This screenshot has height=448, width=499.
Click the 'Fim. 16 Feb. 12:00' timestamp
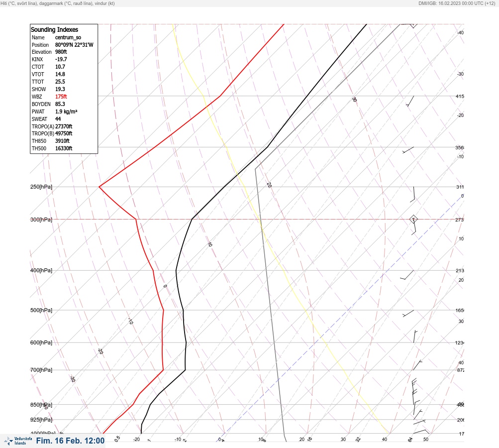pyautogui.click(x=70, y=441)
